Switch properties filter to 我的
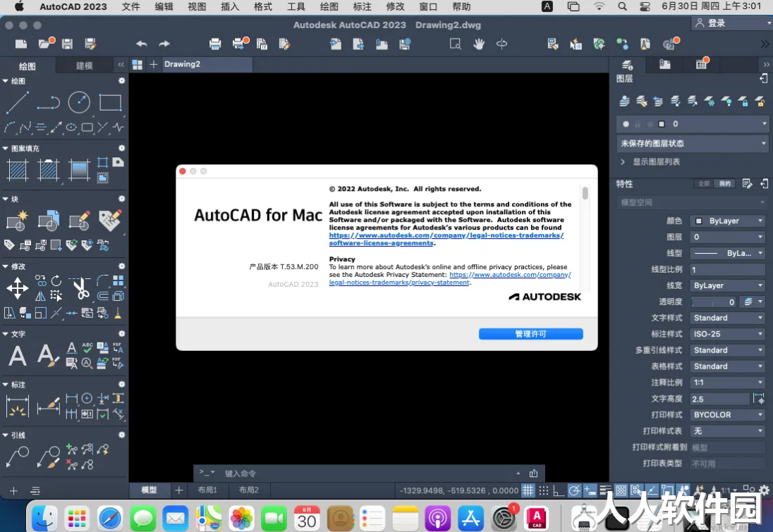The height and width of the screenshot is (532, 773). click(x=725, y=184)
